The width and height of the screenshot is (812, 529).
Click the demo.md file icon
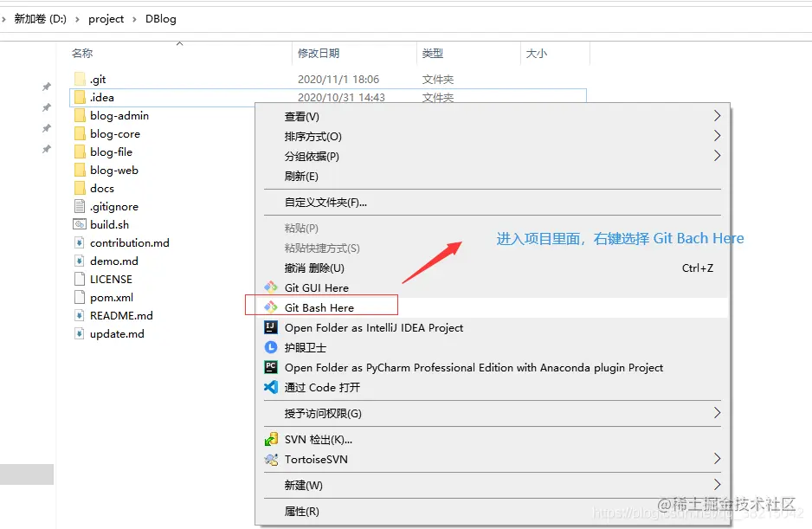80,261
